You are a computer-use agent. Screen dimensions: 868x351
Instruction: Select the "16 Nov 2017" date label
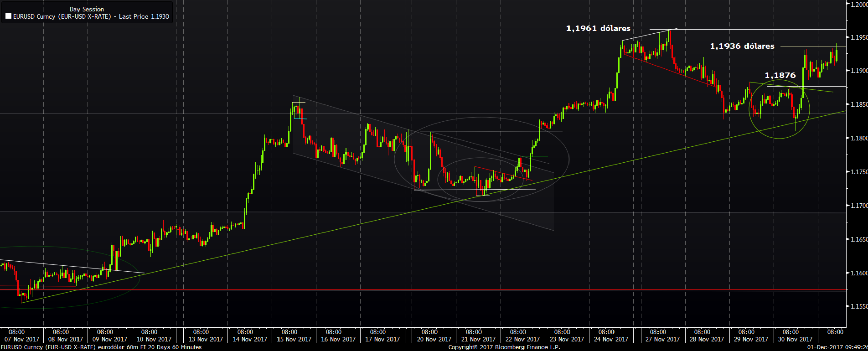coord(338,339)
